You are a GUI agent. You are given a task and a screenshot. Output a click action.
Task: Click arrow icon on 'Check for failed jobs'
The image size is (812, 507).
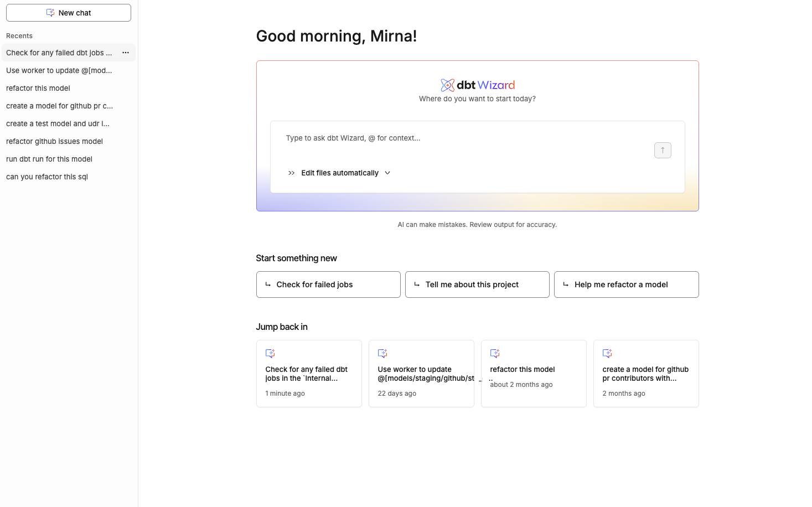pyautogui.click(x=268, y=284)
